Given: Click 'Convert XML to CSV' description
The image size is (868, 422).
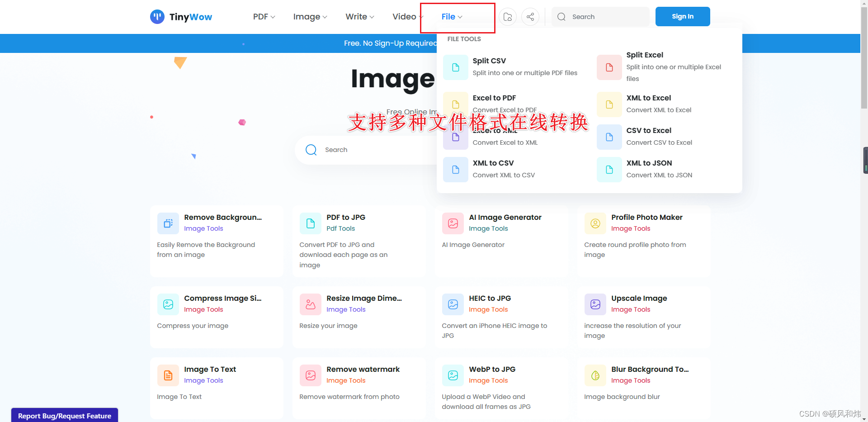Looking at the screenshot, I should [504, 175].
